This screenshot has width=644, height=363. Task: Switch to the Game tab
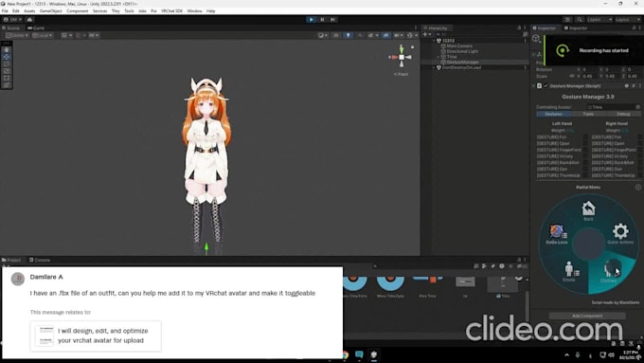tap(36, 27)
